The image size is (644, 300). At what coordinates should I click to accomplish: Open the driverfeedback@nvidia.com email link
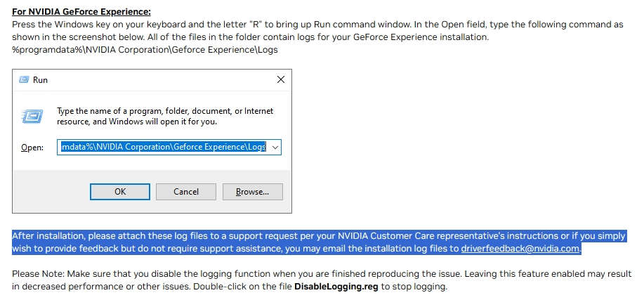tap(520, 249)
